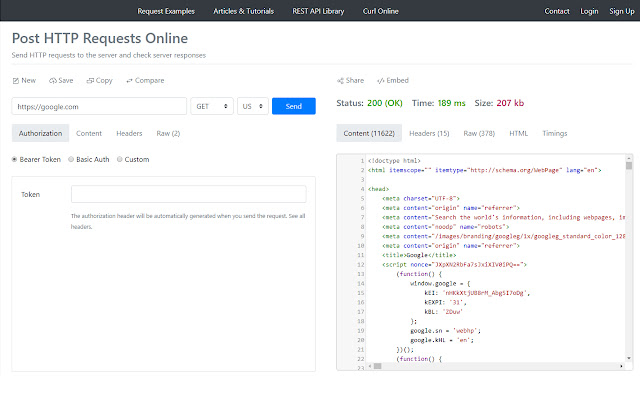
Task: Select the Bearer Token radio option
Action: tap(14, 159)
